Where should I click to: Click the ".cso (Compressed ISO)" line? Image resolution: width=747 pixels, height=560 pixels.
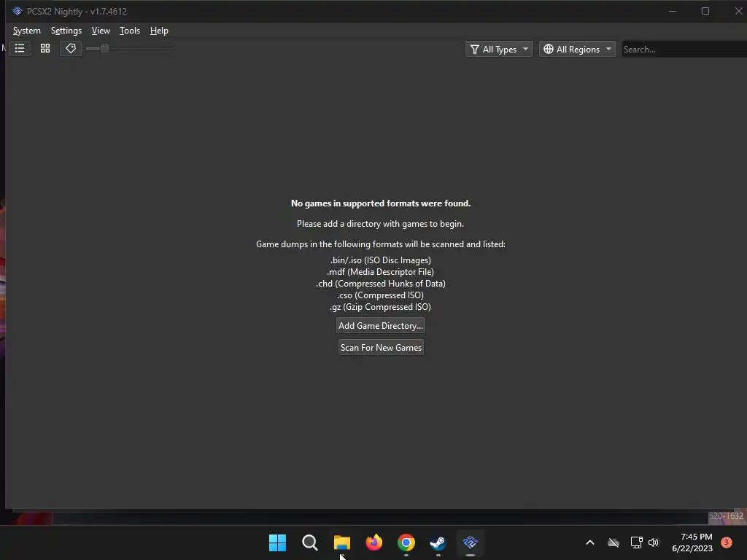(381, 295)
